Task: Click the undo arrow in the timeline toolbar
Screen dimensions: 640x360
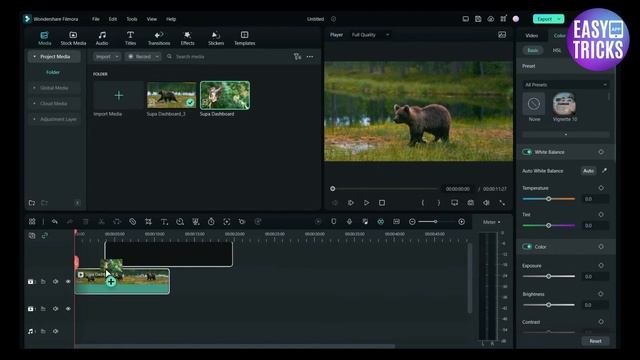Action: (x=55, y=222)
